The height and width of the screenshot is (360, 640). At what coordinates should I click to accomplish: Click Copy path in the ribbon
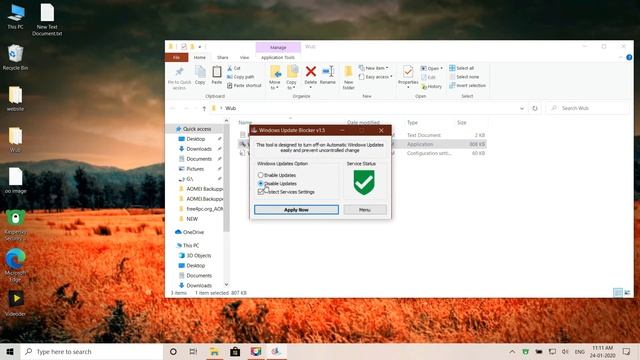[x=241, y=77]
